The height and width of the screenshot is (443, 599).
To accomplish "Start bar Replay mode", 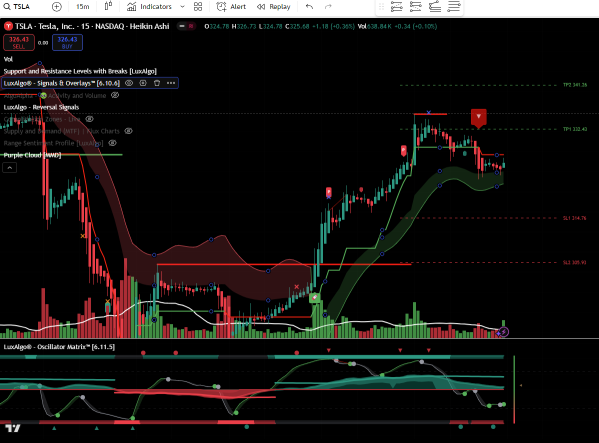I will pyautogui.click(x=274, y=6).
